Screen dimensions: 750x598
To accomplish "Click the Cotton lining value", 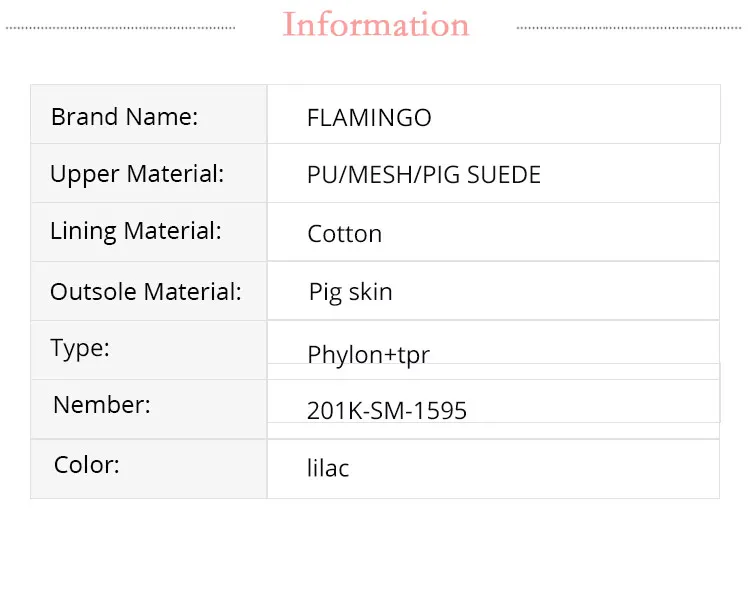I will click(344, 234).
